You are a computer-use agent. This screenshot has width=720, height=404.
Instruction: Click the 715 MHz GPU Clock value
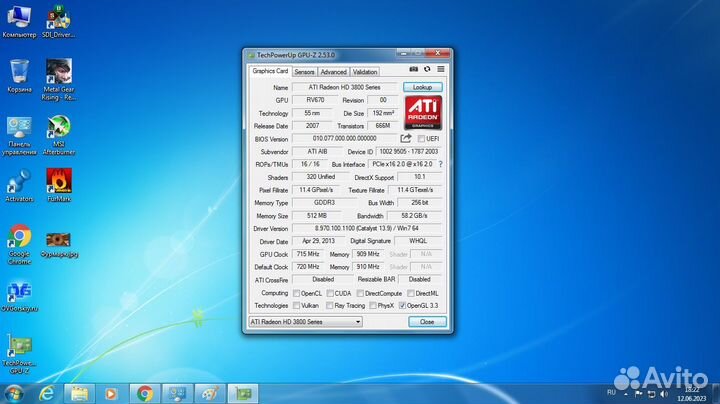(308, 254)
